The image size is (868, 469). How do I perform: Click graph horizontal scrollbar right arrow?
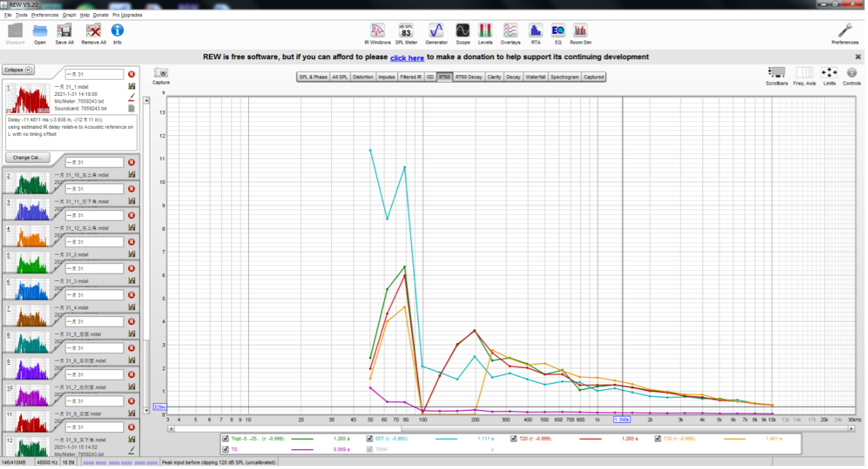coord(851,428)
